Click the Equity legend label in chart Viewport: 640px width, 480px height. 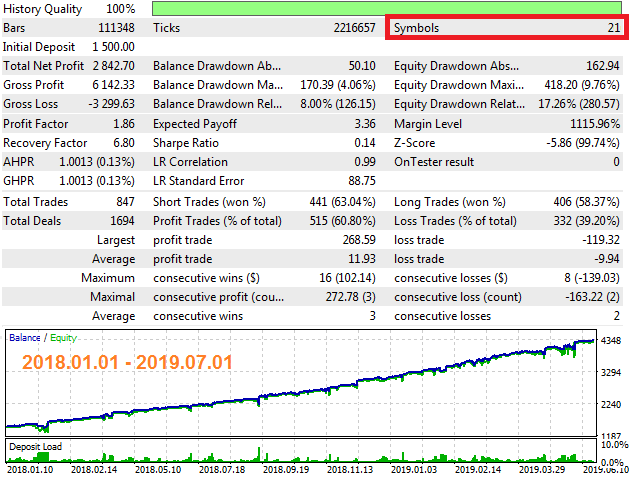[63, 338]
